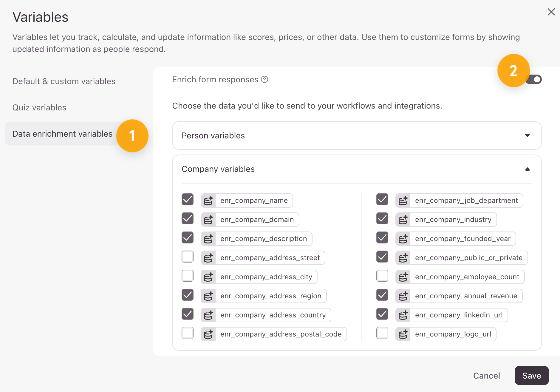Click the enrichment icon next to enr_company_logo_url
The height and width of the screenshot is (392, 560).
[x=403, y=334]
